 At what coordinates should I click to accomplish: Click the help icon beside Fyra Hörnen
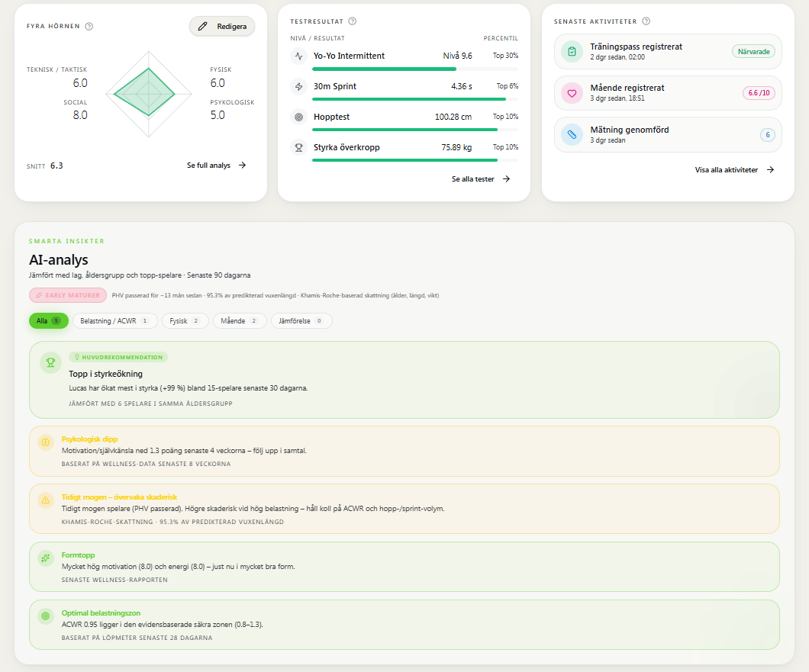pos(89,26)
